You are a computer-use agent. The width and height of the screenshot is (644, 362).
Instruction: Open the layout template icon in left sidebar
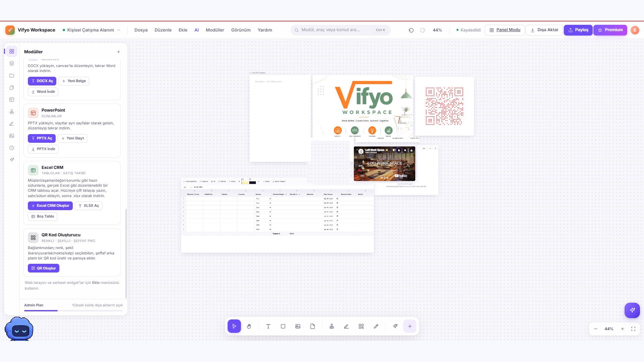tap(12, 100)
